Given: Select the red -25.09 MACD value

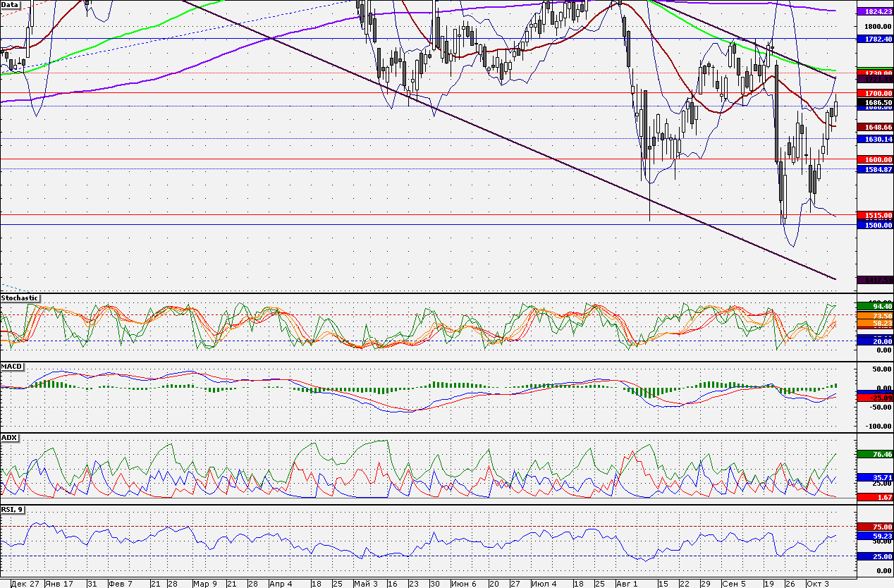Looking at the screenshot, I should pyautogui.click(x=874, y=398).
